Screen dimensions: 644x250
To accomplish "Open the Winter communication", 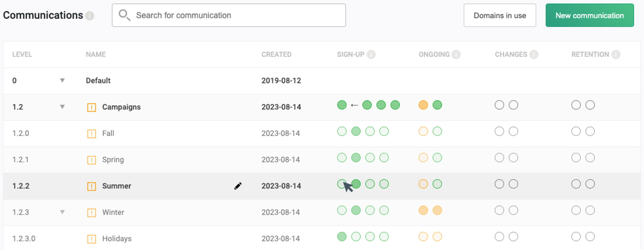I will point(113,212).
